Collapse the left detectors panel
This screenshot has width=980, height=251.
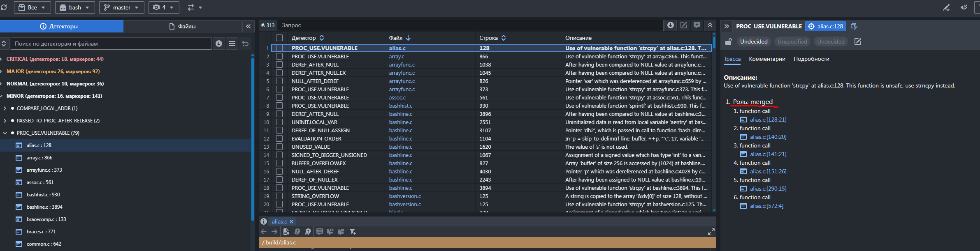tap(248, 26)
